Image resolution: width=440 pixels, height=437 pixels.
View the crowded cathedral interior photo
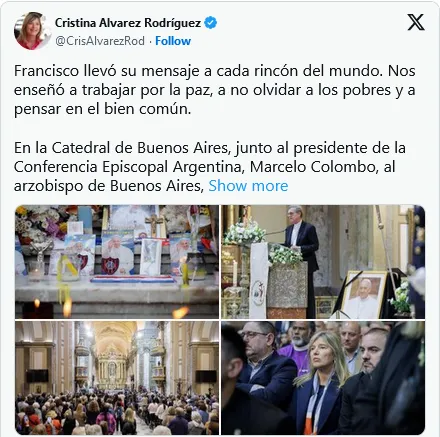(117, 378)
